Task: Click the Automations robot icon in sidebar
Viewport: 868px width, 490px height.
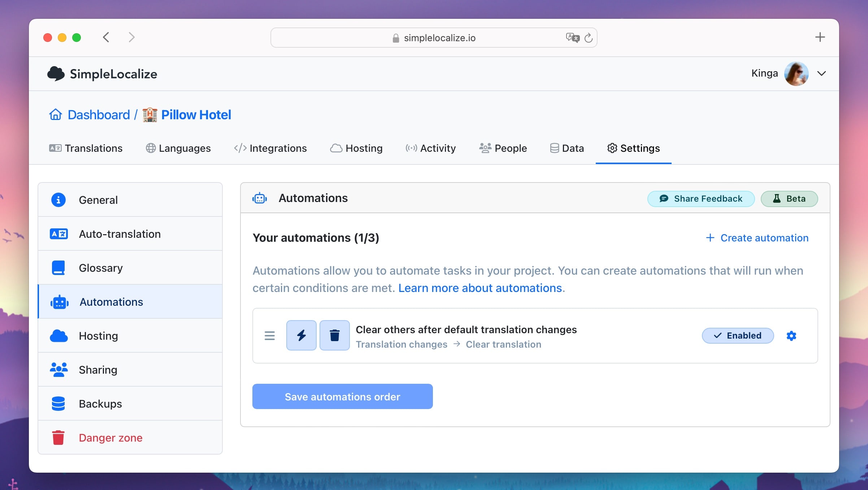Action: (60, 302)
